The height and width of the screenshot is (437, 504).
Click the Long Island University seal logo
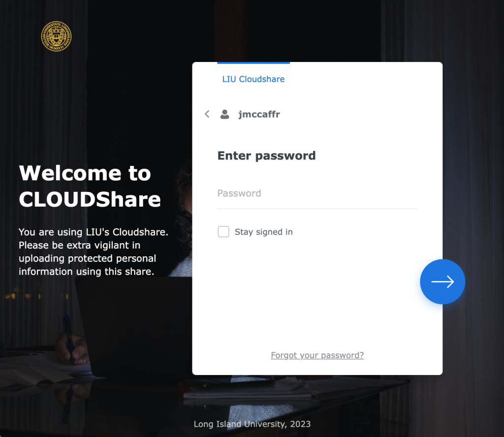click(x=56, y=36)
